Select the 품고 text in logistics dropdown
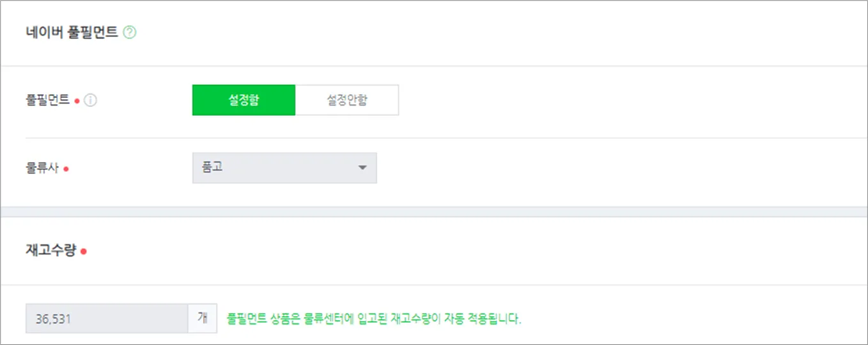868x345 pixels. click(x=212, y=168)
